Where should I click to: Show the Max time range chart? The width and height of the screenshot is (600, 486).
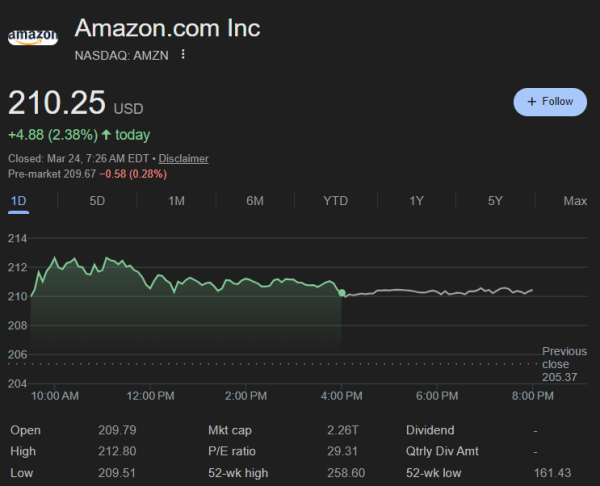tap(575, 201)
